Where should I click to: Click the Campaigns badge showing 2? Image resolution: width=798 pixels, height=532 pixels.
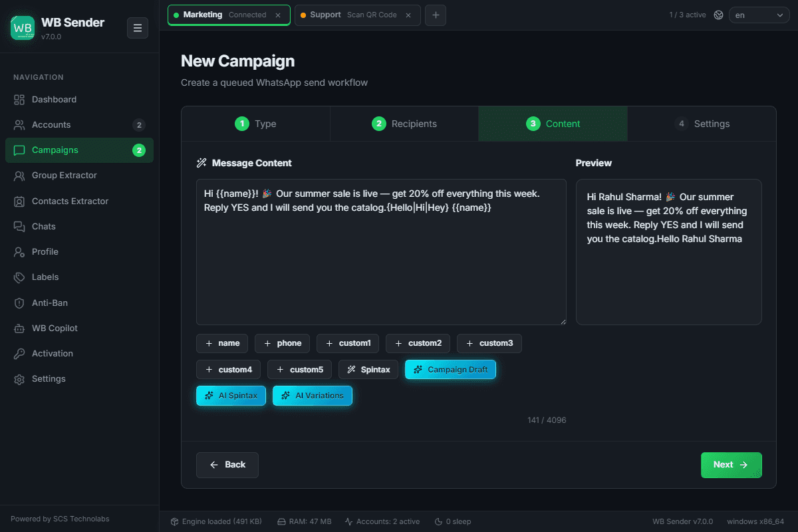pos(139,150)
